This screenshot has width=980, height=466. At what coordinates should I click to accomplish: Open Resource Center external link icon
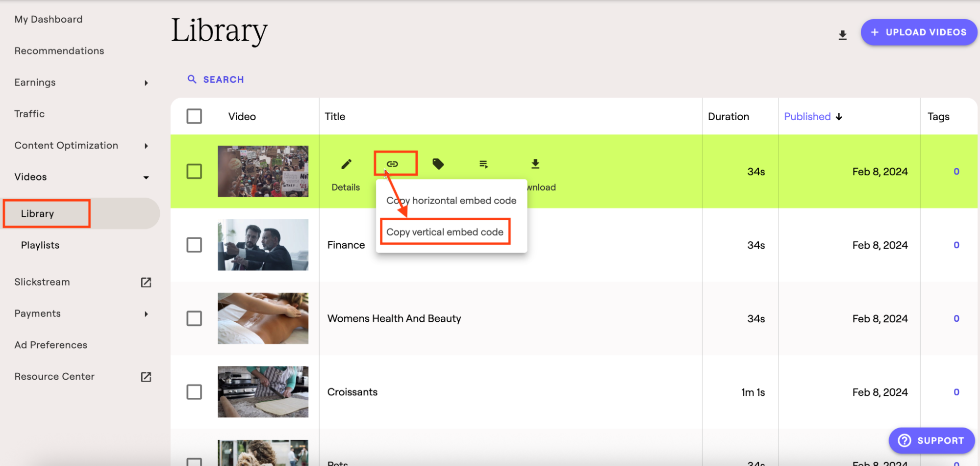coord(146,377)
